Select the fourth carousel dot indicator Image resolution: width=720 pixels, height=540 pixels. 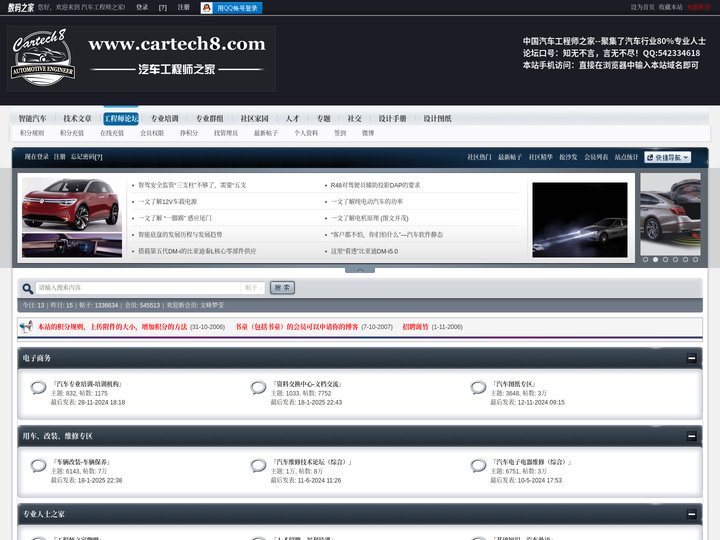coord(675,259)
